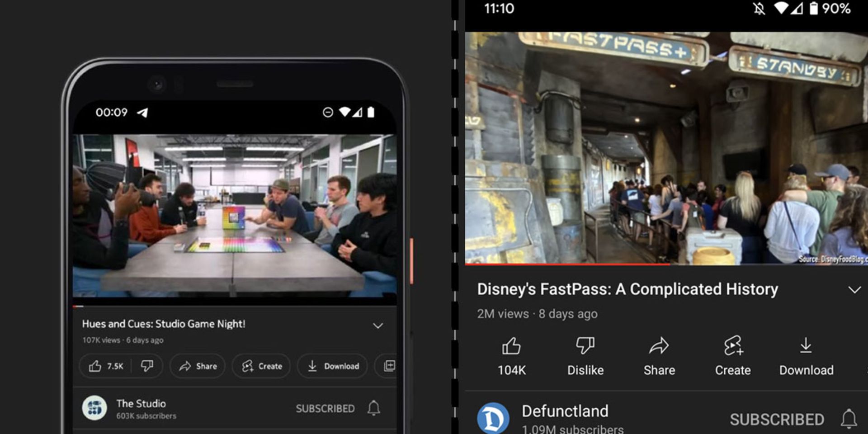Like the Hues and Cues video (7.5K)
This screenshot has width=868, height=434.
click(106, 366)
